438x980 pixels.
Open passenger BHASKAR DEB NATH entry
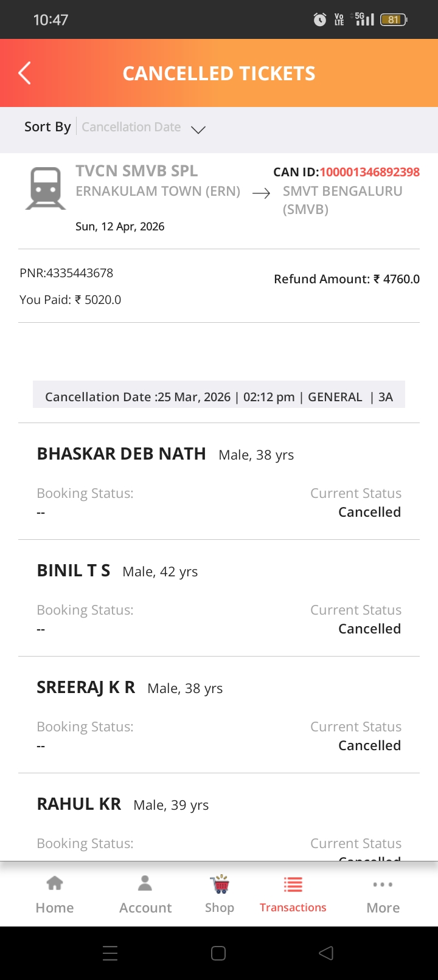click(219, 481)
